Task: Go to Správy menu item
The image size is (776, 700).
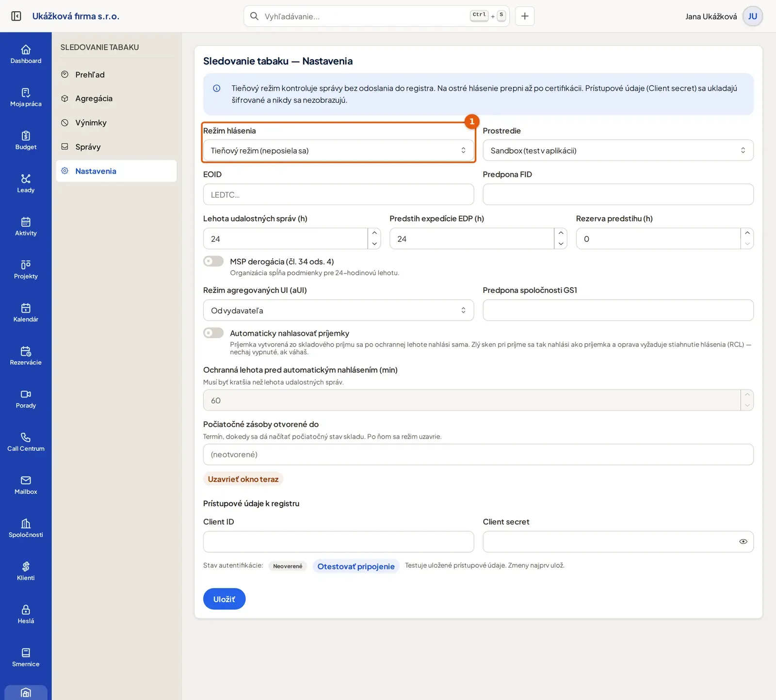Action: point(116,147)
